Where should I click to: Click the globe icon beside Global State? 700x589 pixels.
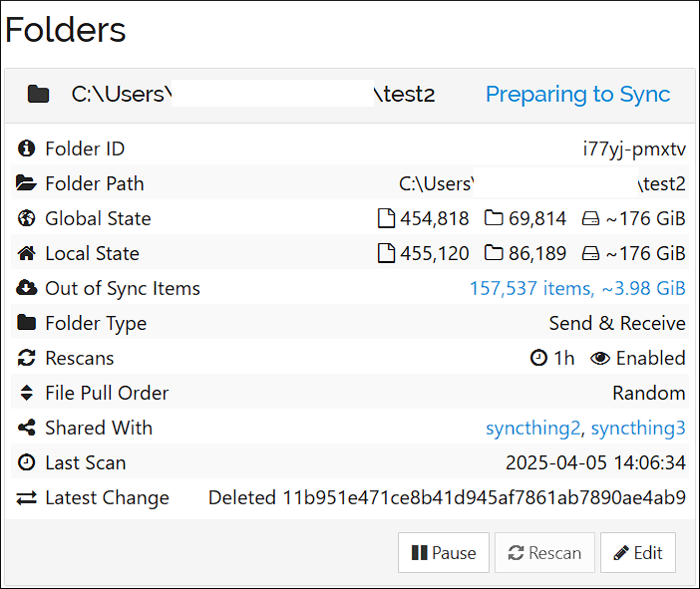pyautogui.click(x=27, y=219)
